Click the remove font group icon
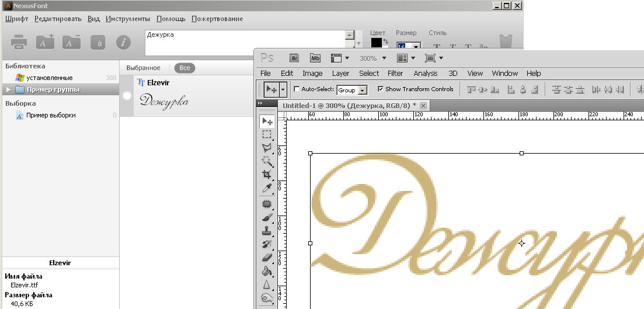 click(71, 42)
